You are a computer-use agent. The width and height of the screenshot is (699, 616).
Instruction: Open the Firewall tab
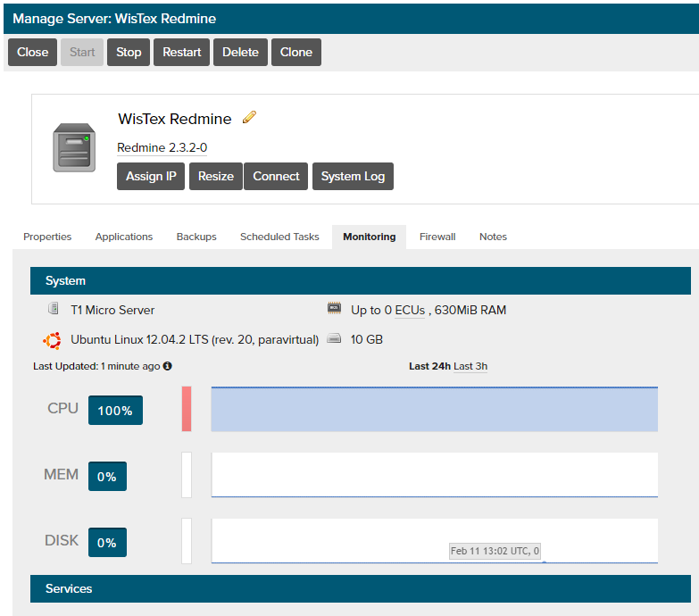[437, 237]
